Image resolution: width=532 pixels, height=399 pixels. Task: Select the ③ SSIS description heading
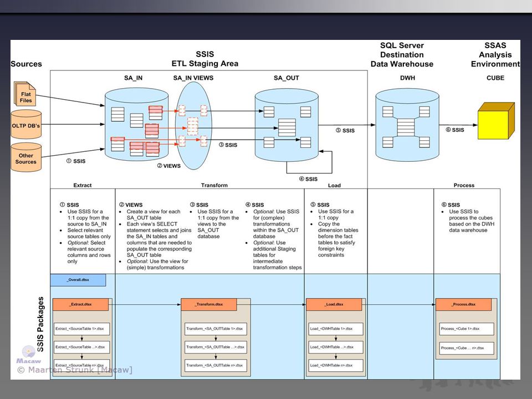pyautogui.click(x=199, y=205)
